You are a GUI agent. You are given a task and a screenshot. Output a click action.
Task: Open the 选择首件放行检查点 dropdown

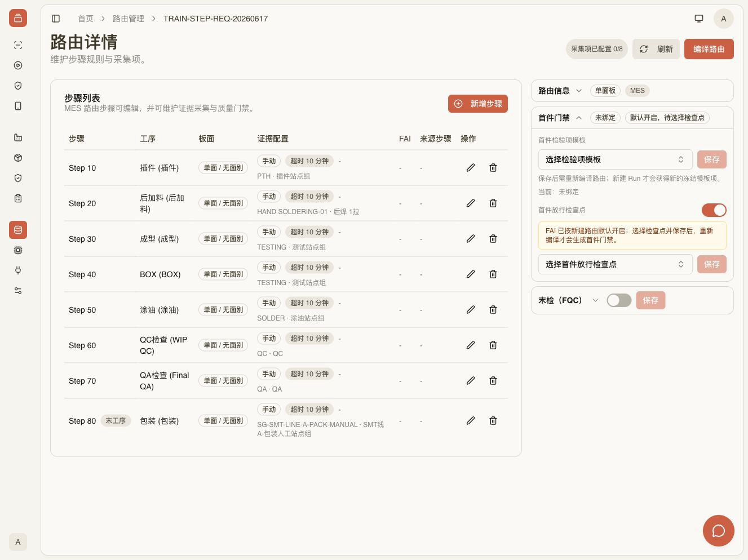click(x=615, y=264)
